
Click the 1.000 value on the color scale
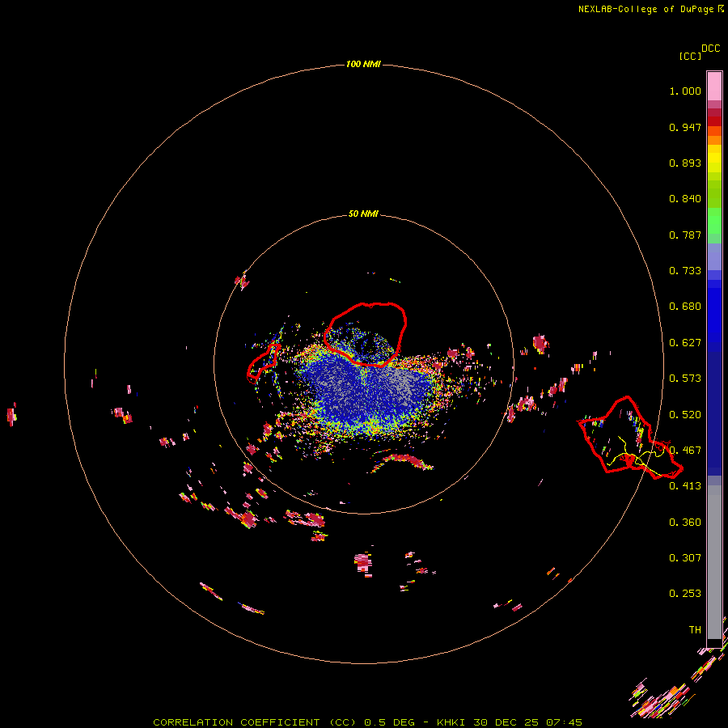(x=685, y=91)
